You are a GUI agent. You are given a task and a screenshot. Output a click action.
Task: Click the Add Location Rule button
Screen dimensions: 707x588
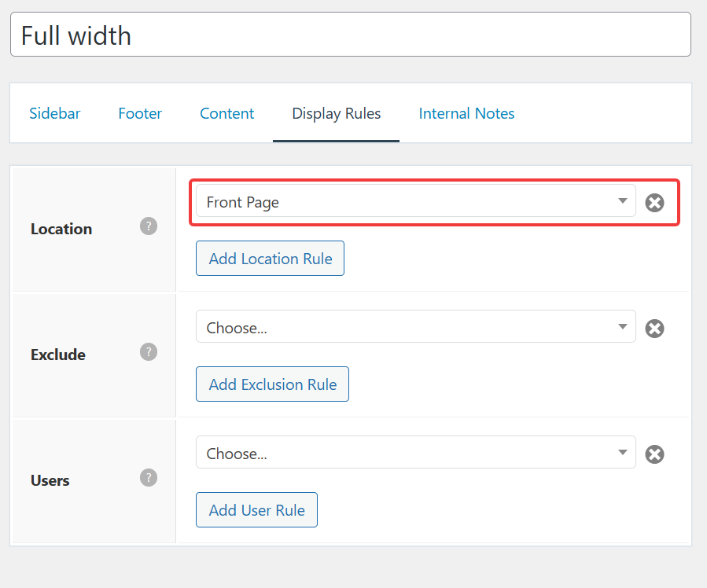point(270,258)
